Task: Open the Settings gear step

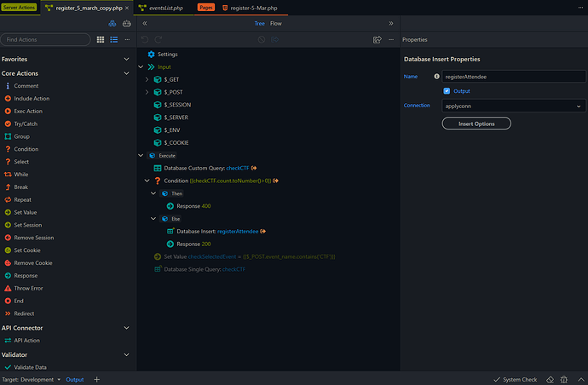Action: click(x=151, y=55)
